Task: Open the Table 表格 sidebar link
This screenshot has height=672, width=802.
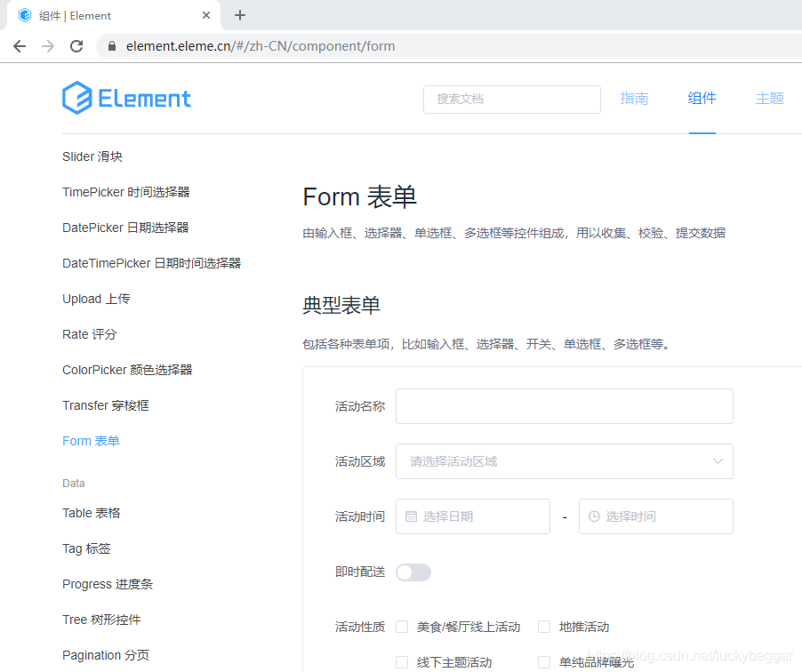Action: 91,513
